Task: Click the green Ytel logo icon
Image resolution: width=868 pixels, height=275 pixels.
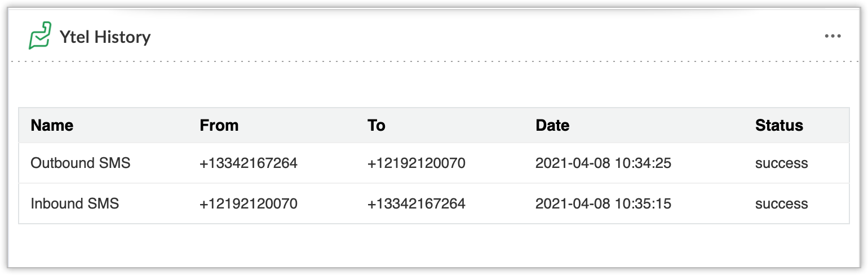Action: tap(40, 36)
